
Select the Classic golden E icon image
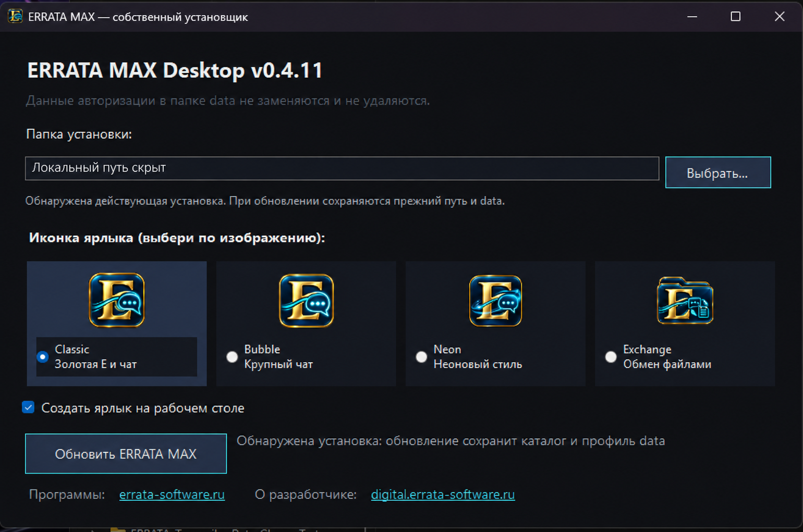[x=117, y=300]
